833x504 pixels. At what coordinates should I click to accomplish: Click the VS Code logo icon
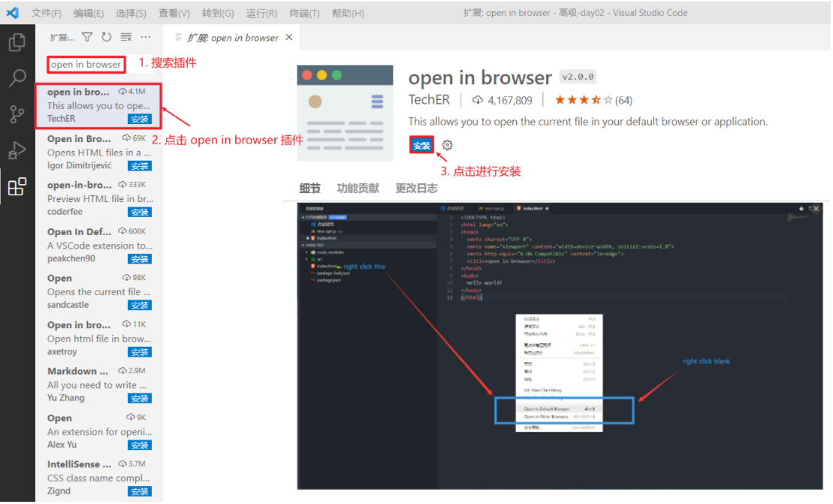tap(12, 12)
